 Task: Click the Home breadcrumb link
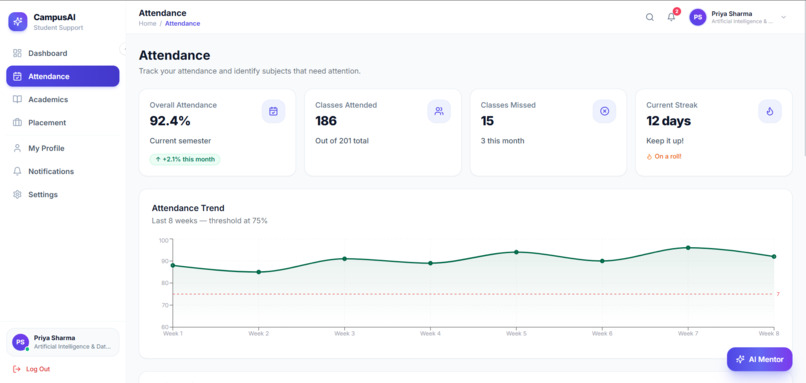(x=147, y=24)
